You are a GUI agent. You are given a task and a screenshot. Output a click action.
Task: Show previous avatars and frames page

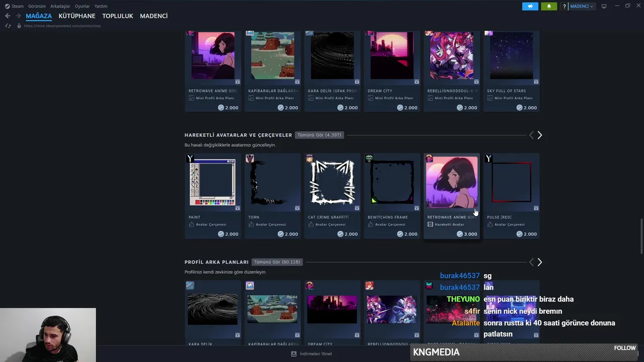coord(531,135)
